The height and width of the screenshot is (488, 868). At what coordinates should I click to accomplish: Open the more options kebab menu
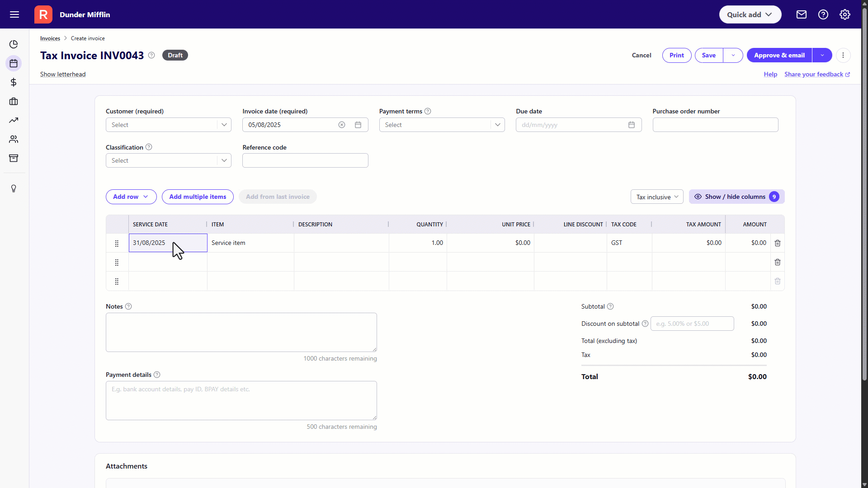843,55
